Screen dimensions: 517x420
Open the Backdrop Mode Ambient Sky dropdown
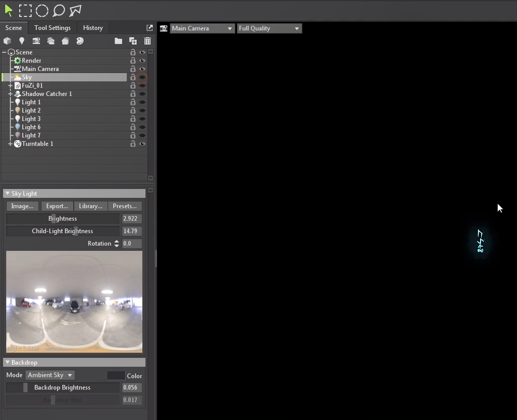(x=50, y=375)
